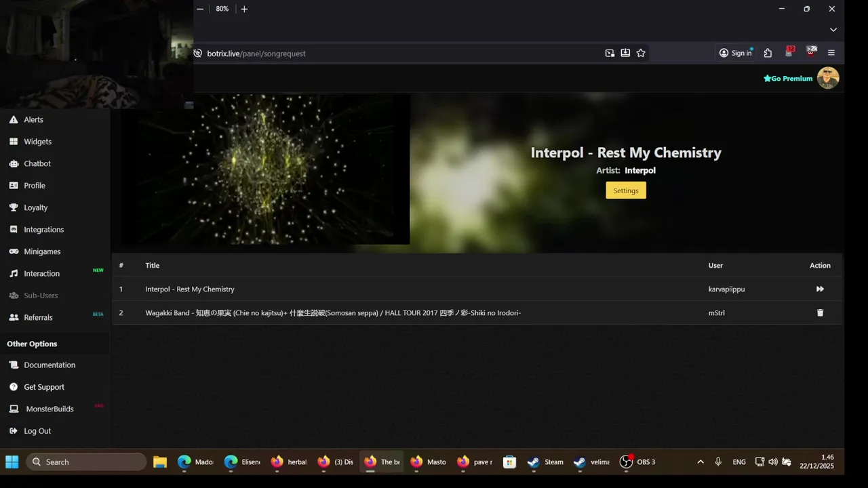Zoom out with the minus button
This screenshot has width=868, height=488.
[x=200, y=9]
